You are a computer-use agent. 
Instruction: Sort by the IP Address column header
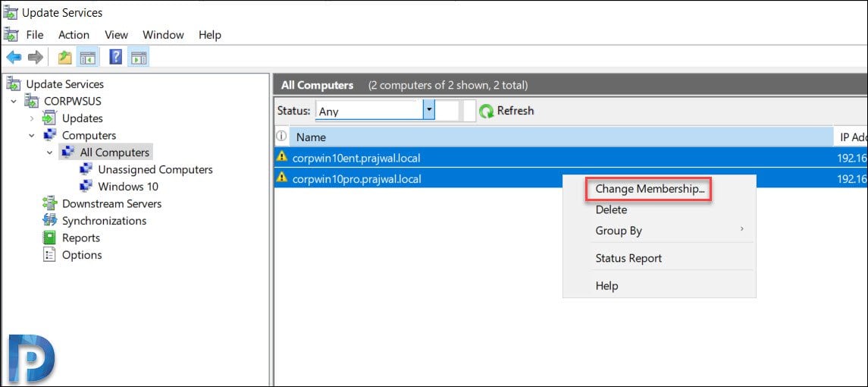851,137
